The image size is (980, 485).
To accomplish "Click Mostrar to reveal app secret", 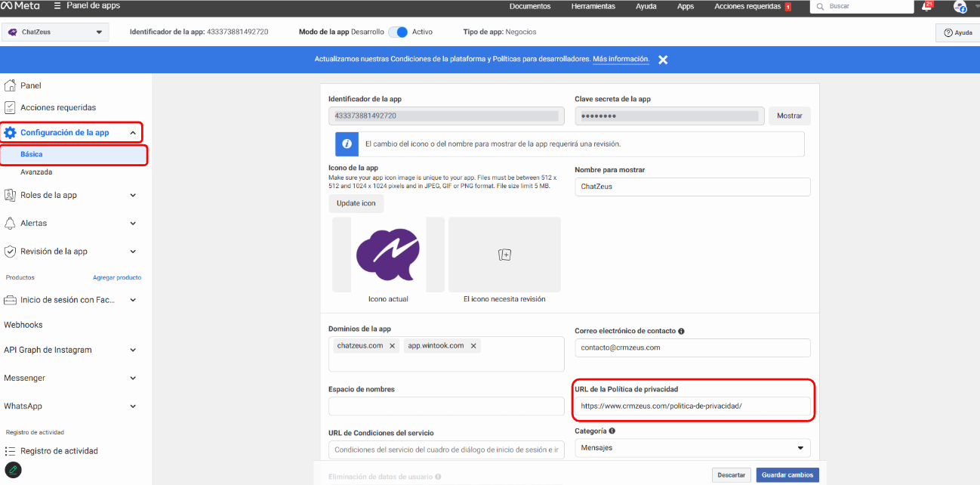I will click(789, 116).
